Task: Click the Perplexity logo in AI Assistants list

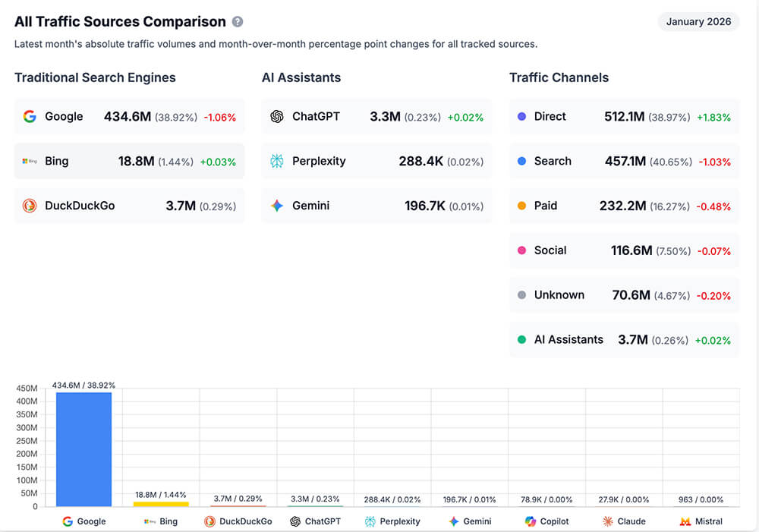Action: [x=277, y=162]
